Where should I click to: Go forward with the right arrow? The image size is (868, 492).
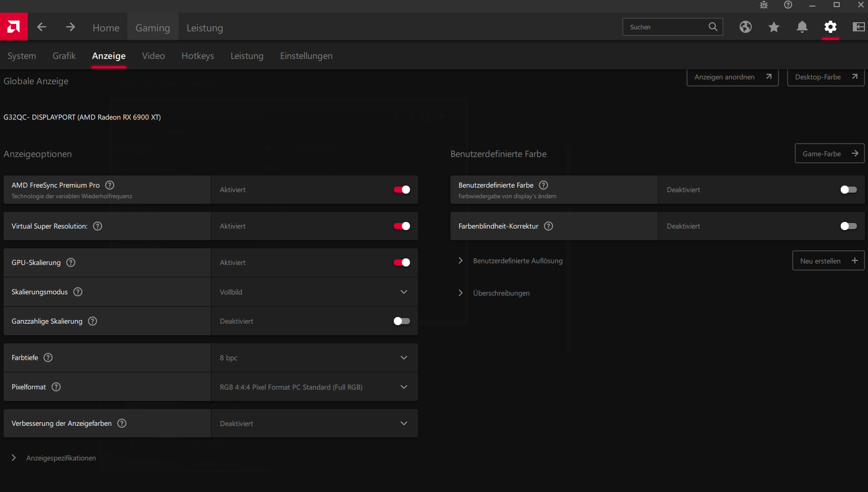(70, 27)
